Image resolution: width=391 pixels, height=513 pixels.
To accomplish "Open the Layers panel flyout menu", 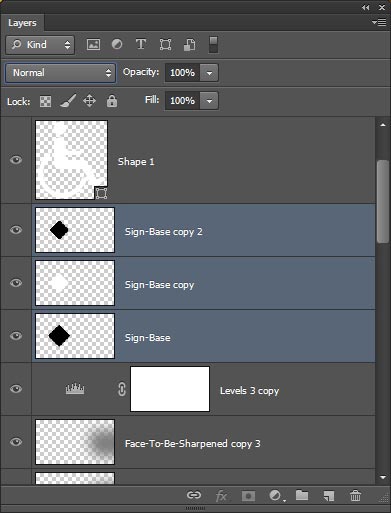I will [x=379, y=23].
